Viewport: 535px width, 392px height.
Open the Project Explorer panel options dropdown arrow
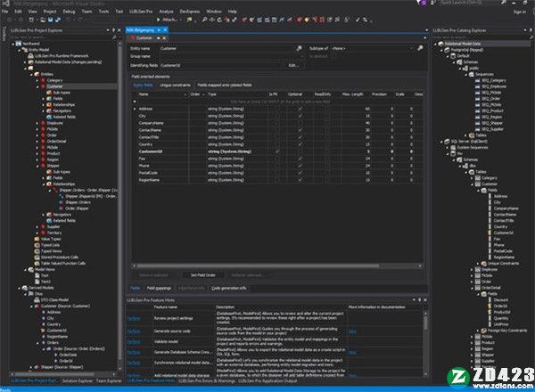pos(108,30)
